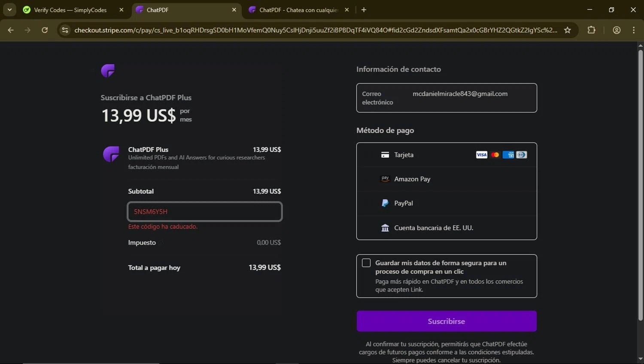Screen dimensions: 644x364
Task: Open the tab search dropdown arrow
Action: click(9, 10)
